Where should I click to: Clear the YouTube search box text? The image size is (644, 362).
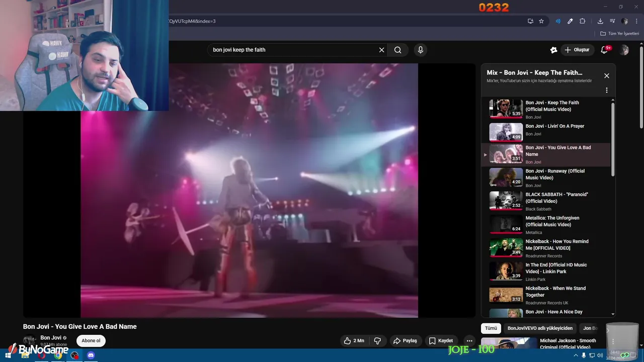[381, 50]
